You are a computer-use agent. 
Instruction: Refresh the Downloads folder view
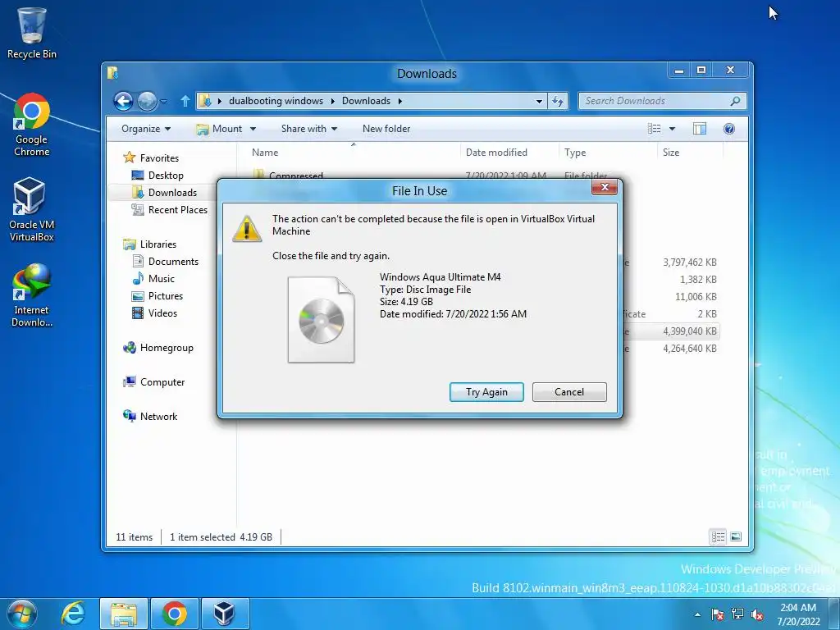[558, 101]
